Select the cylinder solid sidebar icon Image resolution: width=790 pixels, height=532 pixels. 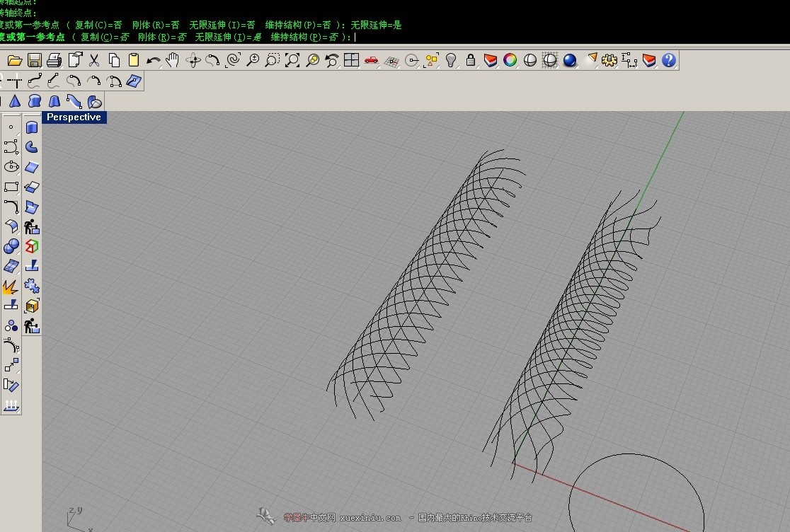click(x=32, y=127)
